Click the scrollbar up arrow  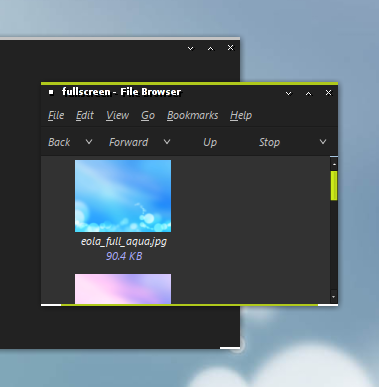pos(334,164)
